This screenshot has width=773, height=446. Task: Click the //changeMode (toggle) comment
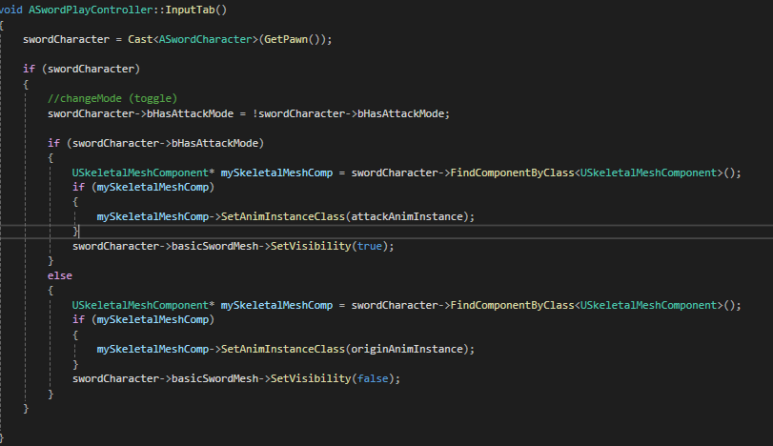point(112,99)
